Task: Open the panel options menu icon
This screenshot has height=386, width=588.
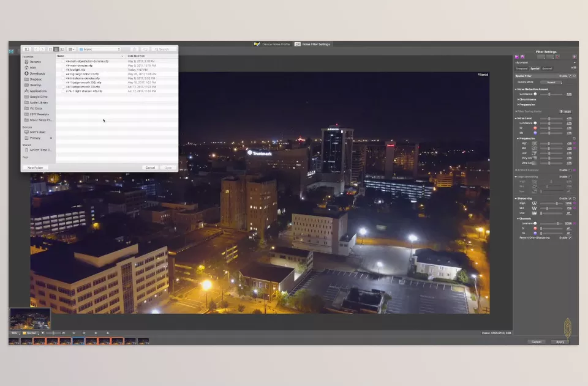Action: tap(574, 68)
